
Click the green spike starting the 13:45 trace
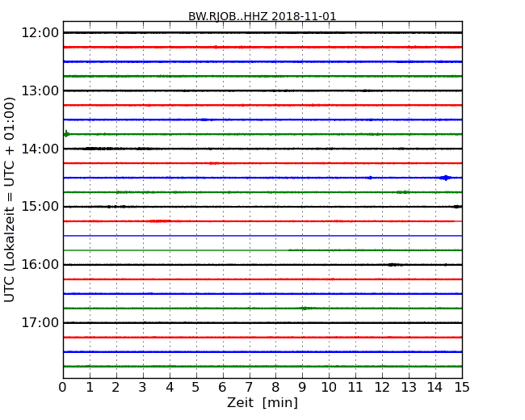coord(66,134)
